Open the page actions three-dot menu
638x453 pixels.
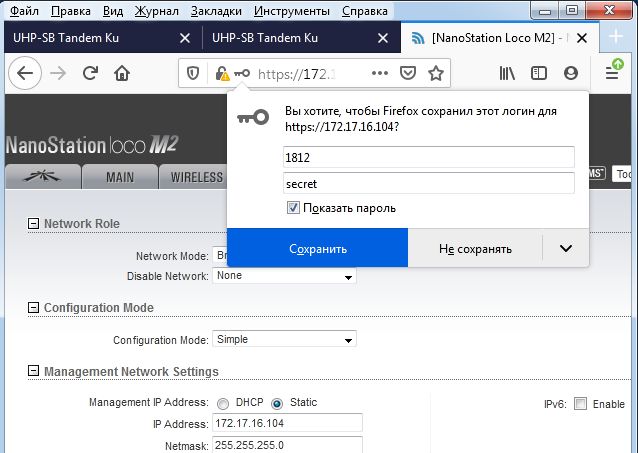coord(379,73)
